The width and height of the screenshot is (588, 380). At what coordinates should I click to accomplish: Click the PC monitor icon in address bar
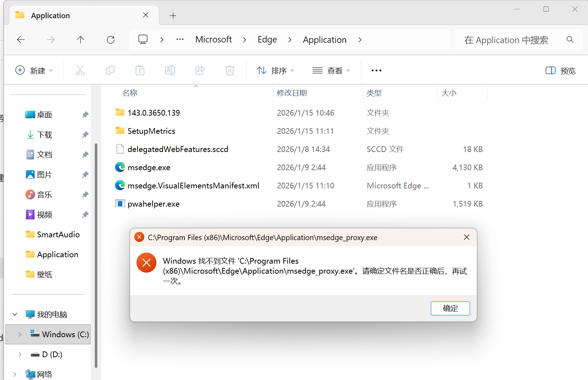coord(143,39)
